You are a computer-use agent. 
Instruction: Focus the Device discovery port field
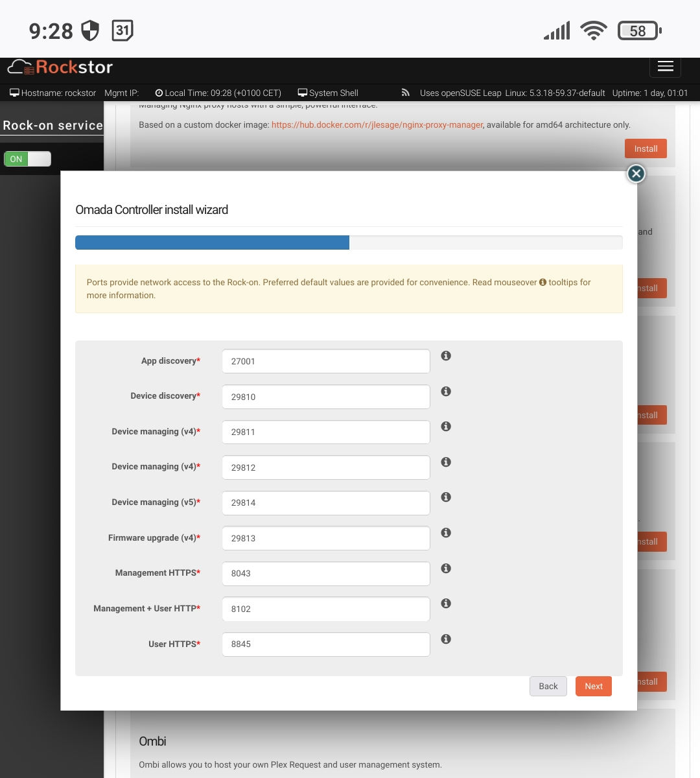click(326, 397)
